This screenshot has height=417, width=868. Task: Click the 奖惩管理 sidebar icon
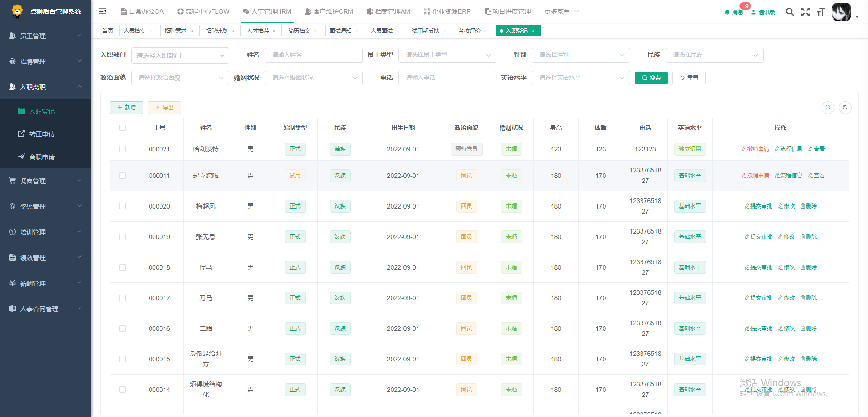pos(12,206)
